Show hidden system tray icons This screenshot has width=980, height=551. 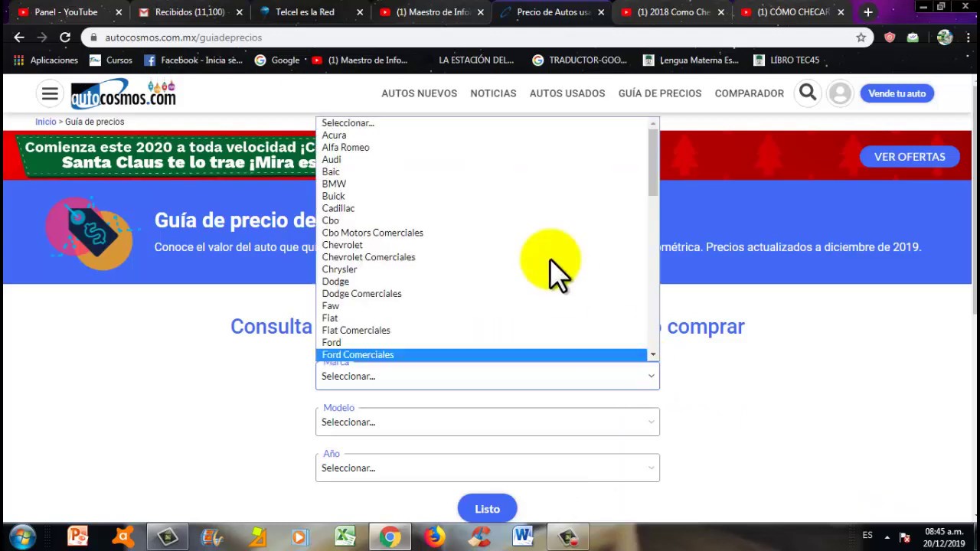pos(887,536)
